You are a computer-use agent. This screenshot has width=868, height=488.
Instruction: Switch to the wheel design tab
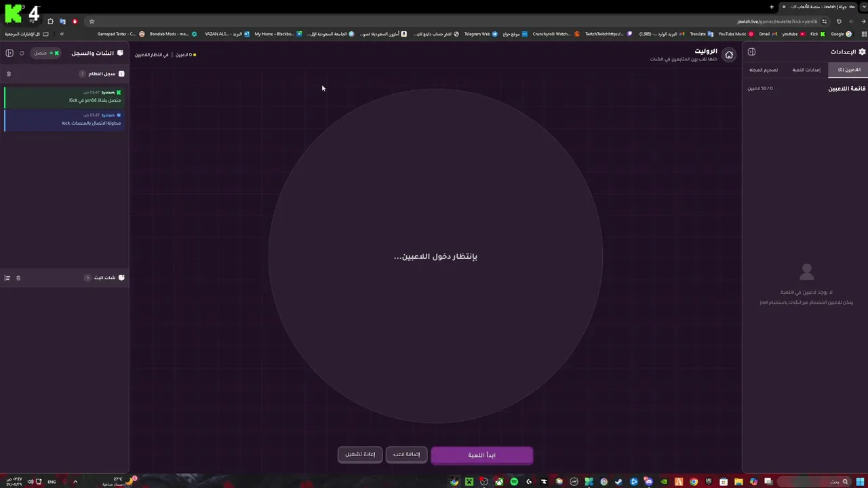[x=764, y=70]
